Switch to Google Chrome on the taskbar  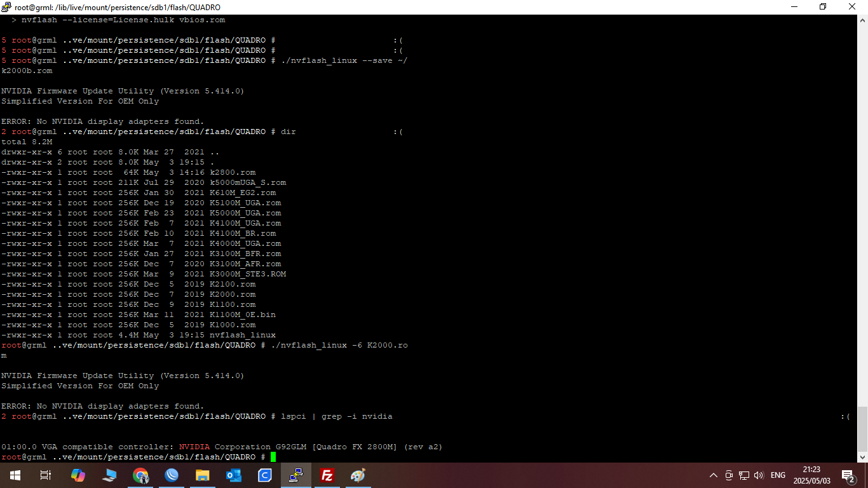pyautogui.click(x=140, y=475)
